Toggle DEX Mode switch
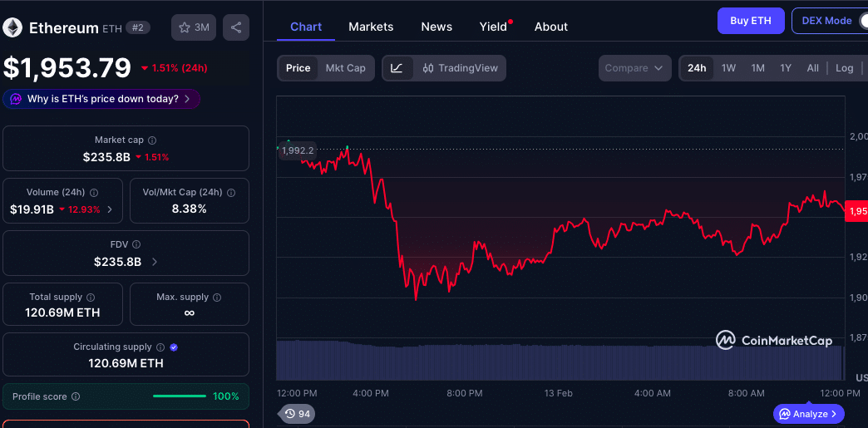The width and height of the screenshot is (868, 428). click(x=862, y=21)
